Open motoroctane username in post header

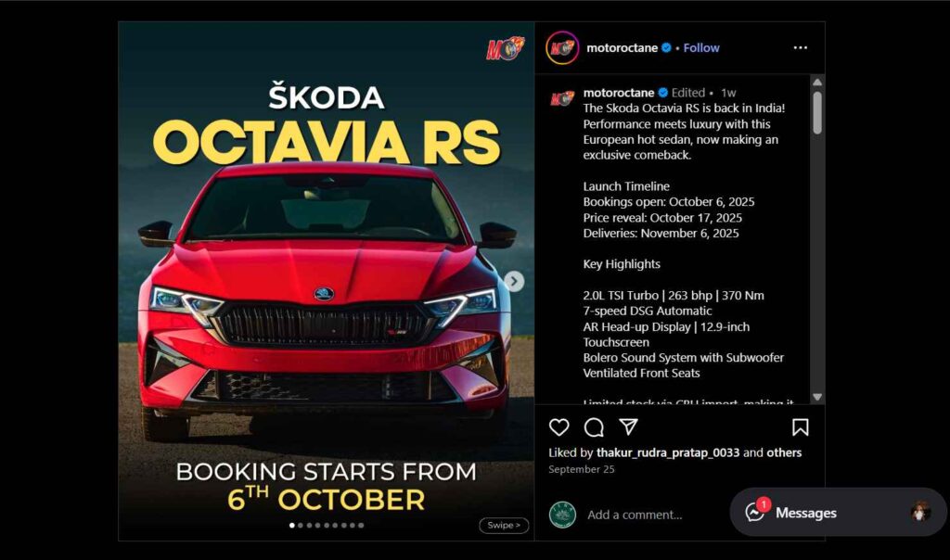point(622,48)
